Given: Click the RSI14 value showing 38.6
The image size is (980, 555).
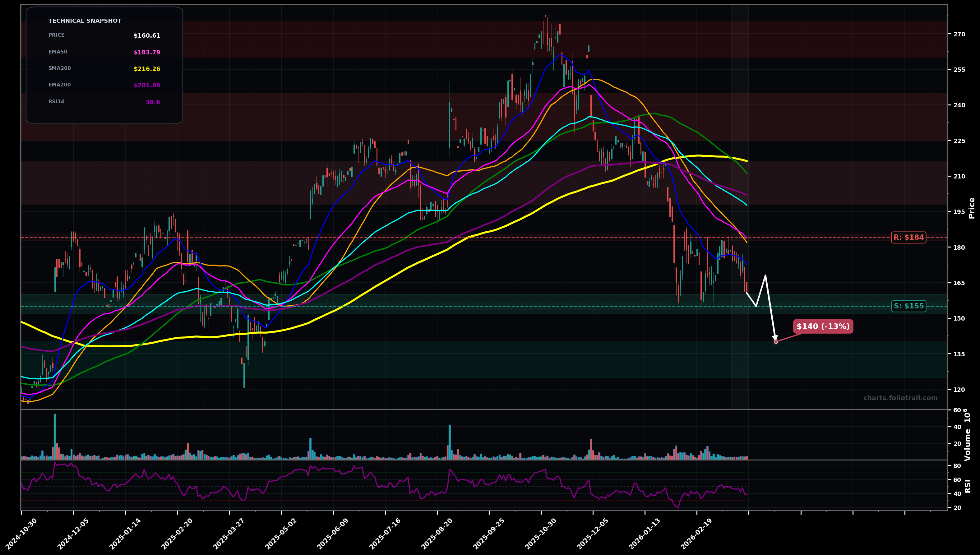Looking at the screenshot, I should (x=154, y=101).
